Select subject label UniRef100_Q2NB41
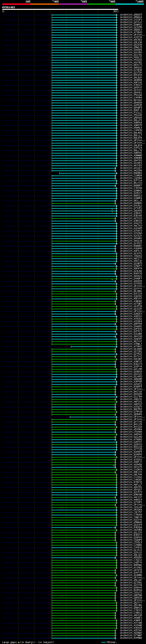The height and width of the screenshot is (644, 146). click(x=131, y=191)
